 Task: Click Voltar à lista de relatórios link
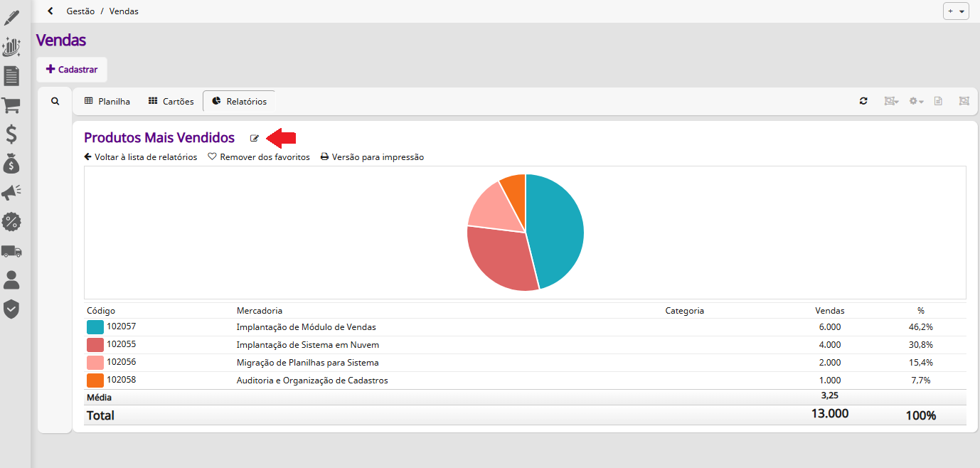140,157
